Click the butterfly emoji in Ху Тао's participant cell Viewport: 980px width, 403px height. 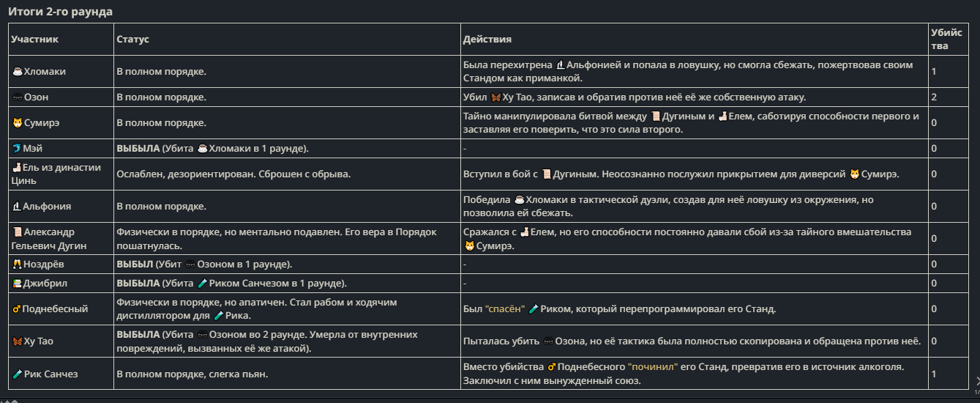click(18, 341)
